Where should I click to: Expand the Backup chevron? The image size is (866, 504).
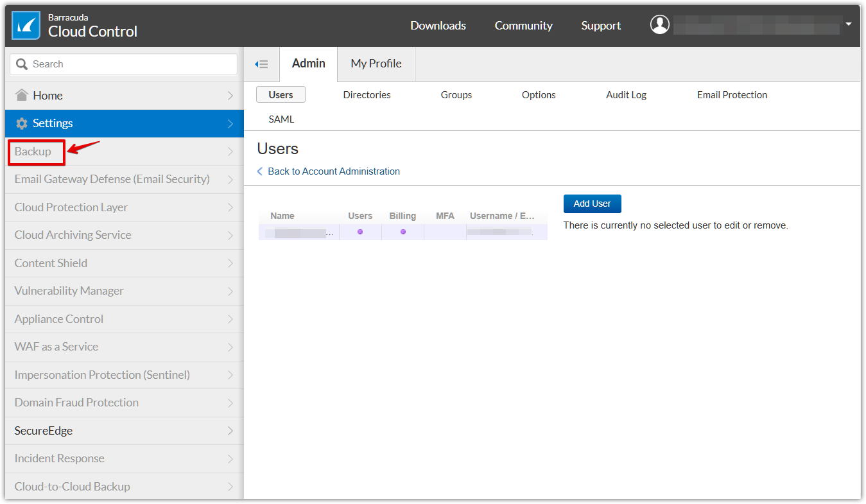pyautogui.click(x=230, y=152)
